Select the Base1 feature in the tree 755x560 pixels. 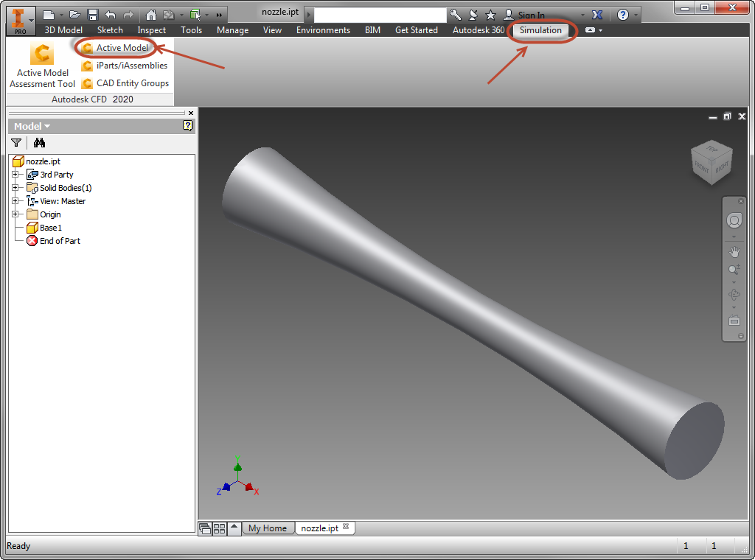tap(44, 228)
